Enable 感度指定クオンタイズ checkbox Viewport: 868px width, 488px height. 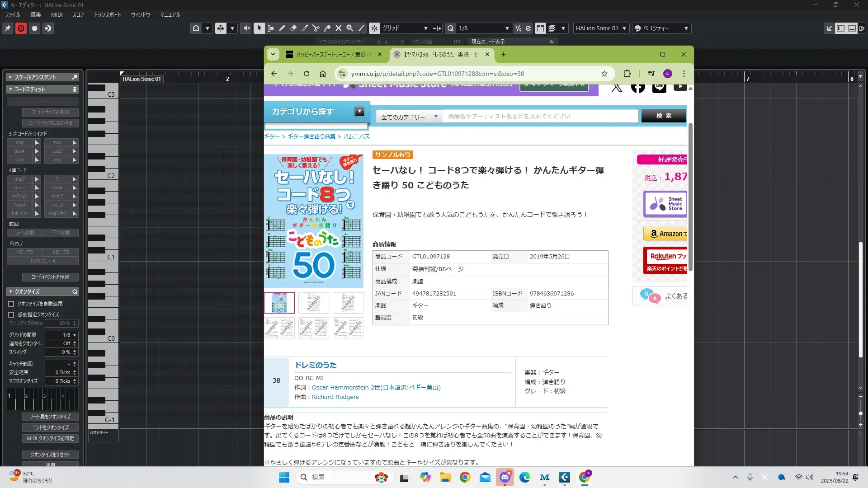(11, 314)
